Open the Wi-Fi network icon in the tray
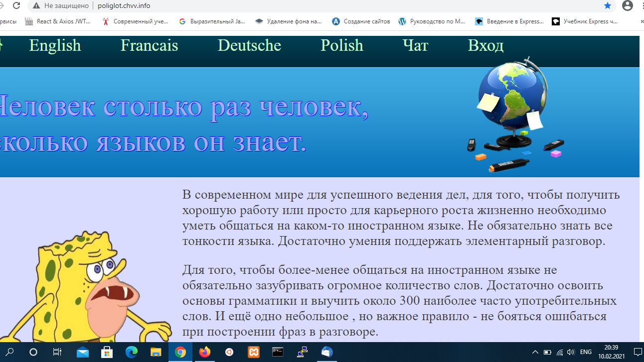Screen dimensions: 644x362 (559, 352)
